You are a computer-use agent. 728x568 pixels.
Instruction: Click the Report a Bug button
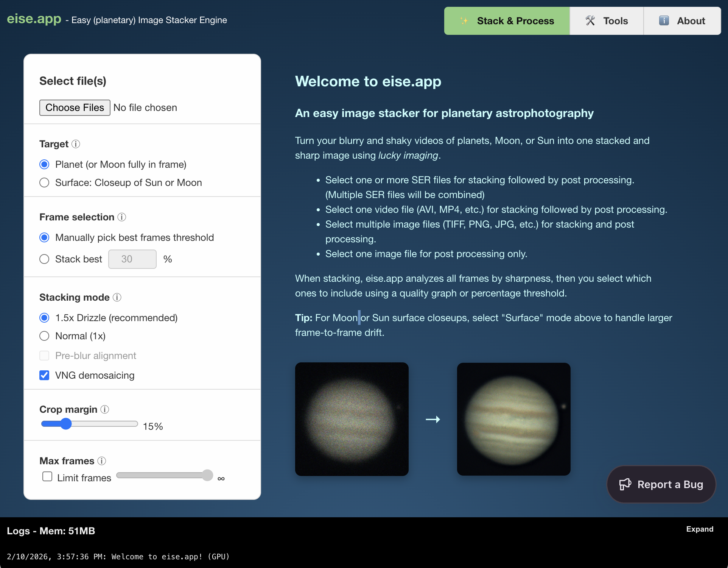click(661, 484)
